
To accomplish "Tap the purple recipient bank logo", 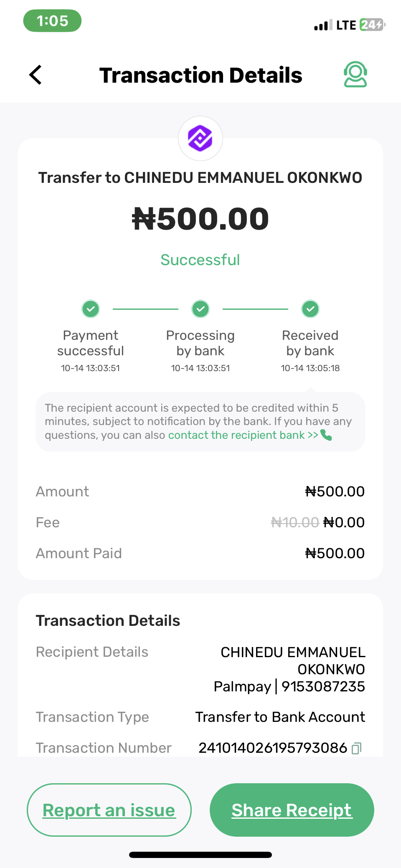I will pos(200,138).
